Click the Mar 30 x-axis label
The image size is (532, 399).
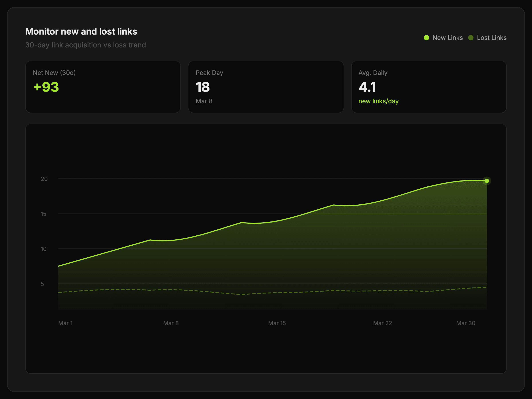pos(466,323)
